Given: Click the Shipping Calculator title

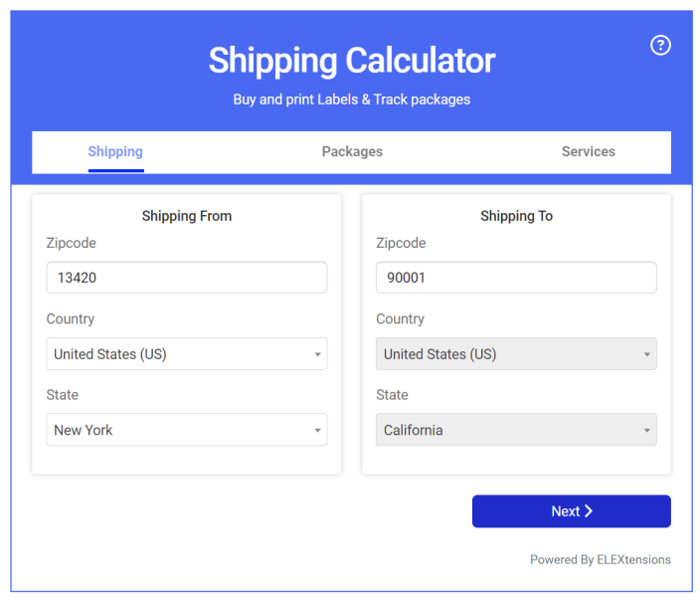Looking at the screenshot, I should (x=352, y=61).
